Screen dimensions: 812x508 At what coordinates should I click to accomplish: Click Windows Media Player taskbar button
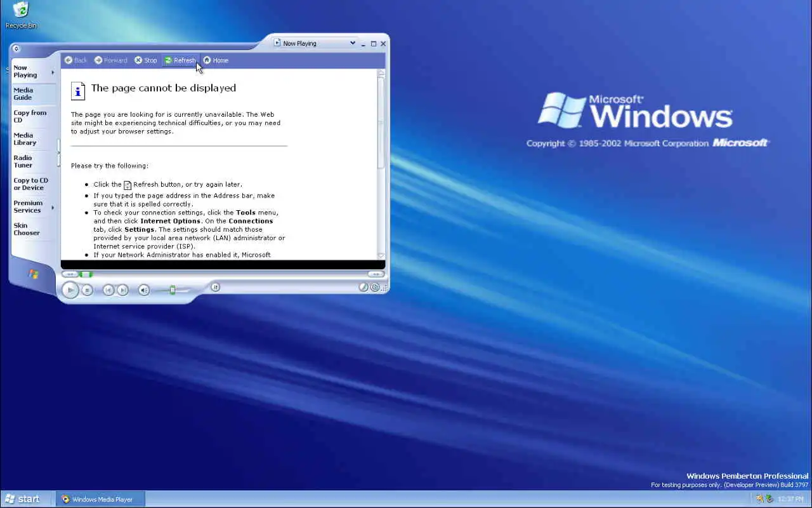coord(100,499)
